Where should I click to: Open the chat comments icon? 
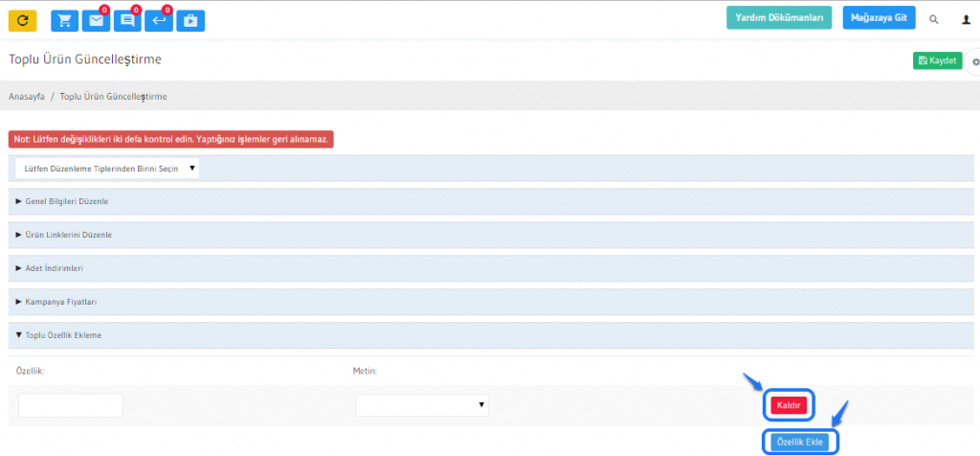click(x=126, y=20)
